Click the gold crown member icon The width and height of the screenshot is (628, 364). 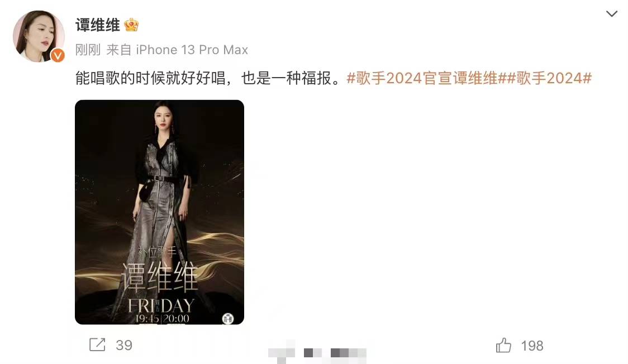pyautogui.click(x=131, y=25)
